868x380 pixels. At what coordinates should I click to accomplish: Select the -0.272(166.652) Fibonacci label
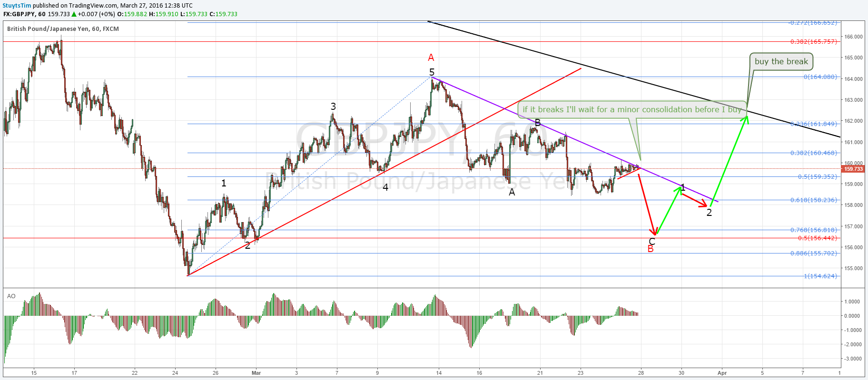click(x=812, y=23)
